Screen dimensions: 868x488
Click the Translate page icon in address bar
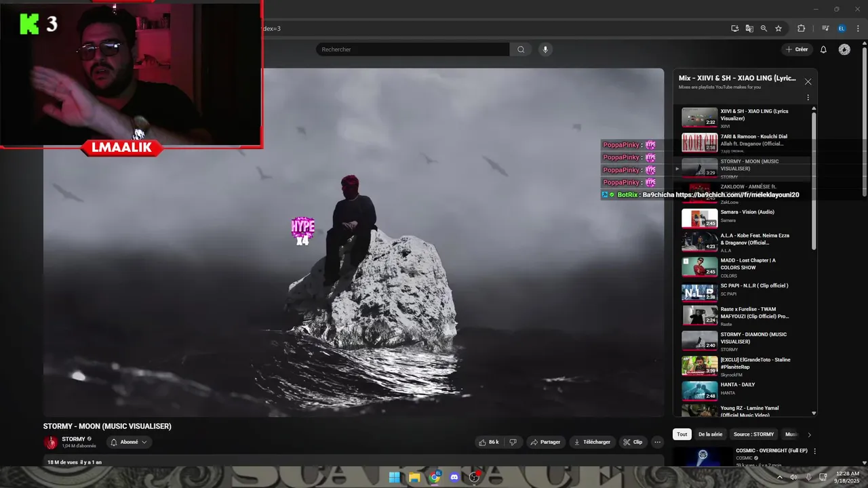click(x=749, y=28)
